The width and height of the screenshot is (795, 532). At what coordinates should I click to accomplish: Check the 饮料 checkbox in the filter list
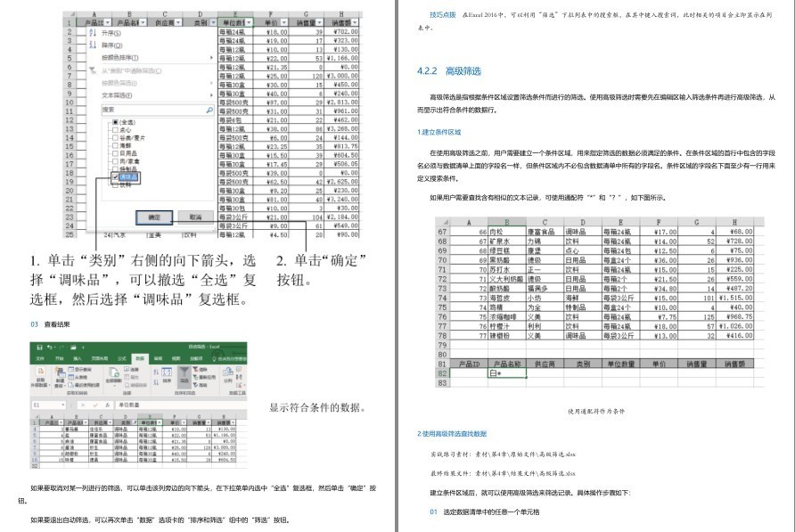115,185
